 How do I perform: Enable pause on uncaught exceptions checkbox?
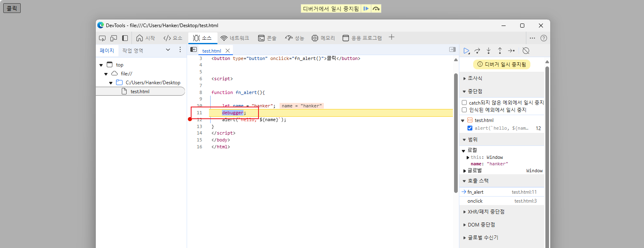pos(464,103)
